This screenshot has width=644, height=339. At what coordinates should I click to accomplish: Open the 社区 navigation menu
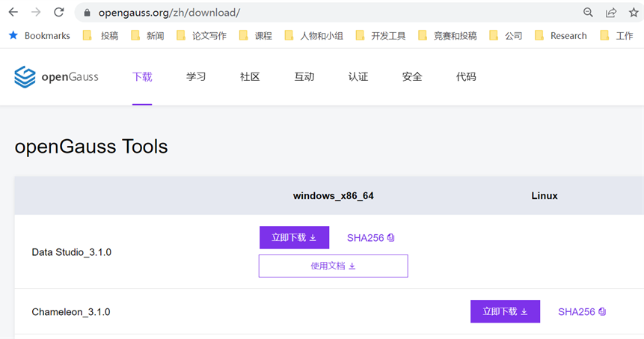[x=250, y=77]
